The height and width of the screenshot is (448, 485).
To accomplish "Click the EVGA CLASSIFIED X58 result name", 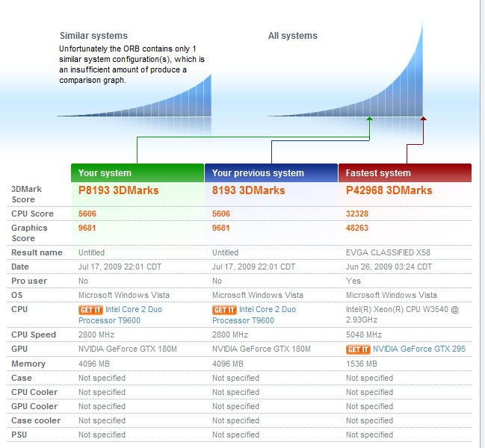I will point(388,252).
